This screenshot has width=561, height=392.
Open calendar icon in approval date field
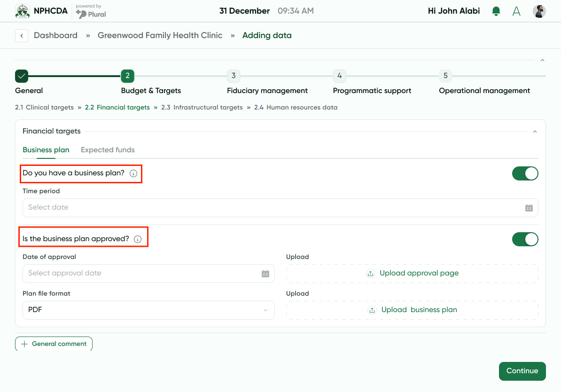pos(265,274)
